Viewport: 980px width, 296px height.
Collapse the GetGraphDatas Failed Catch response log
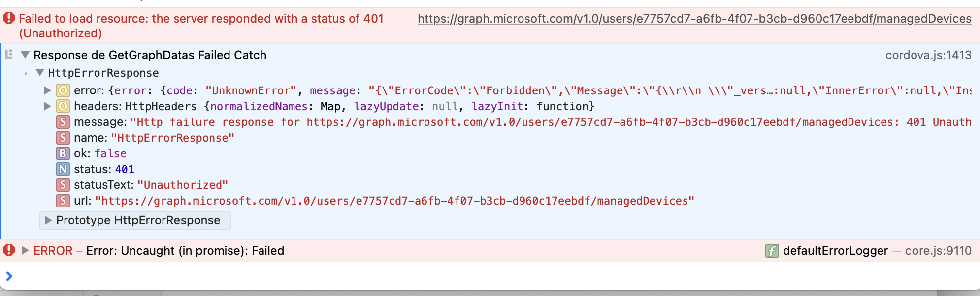25,55
